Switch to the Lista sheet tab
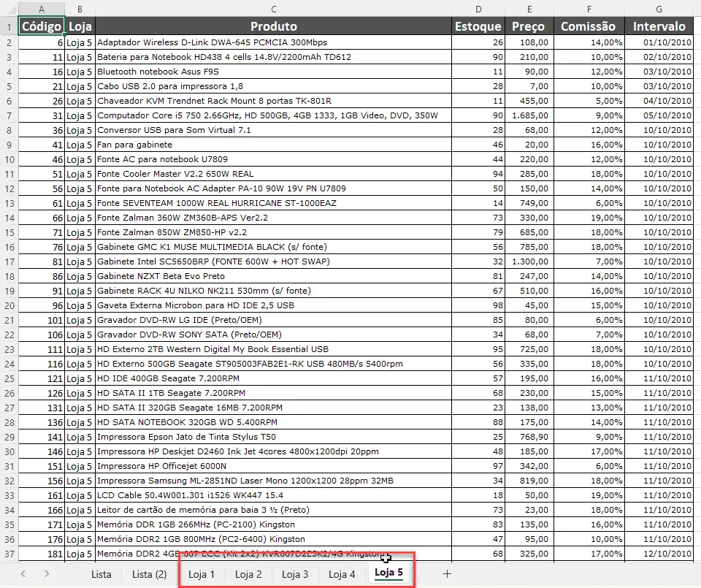This screenshot has height=588, width=701. (101, 574)
